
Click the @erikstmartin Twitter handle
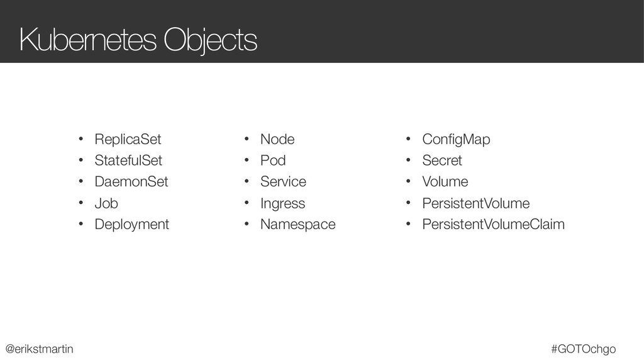[x=40, y=349]
